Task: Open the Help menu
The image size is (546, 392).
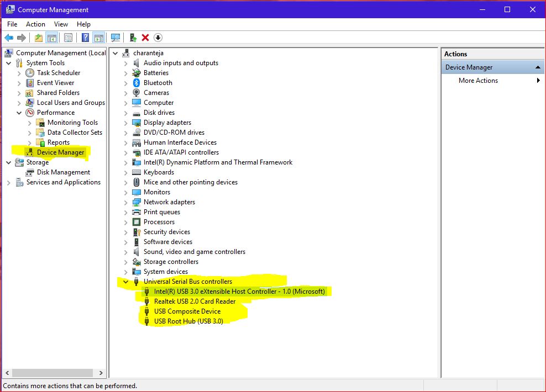Action: coord(83,24)
